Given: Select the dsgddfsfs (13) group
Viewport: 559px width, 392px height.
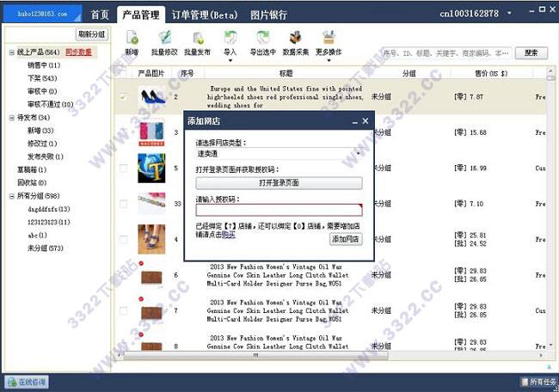Looking at the screenshot, I should tap(49, 209).
